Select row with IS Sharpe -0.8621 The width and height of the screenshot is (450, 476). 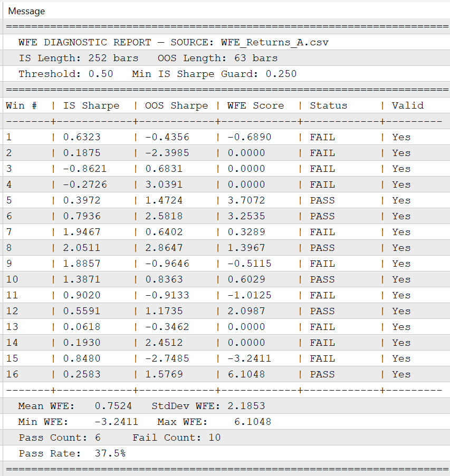(226, 169)
